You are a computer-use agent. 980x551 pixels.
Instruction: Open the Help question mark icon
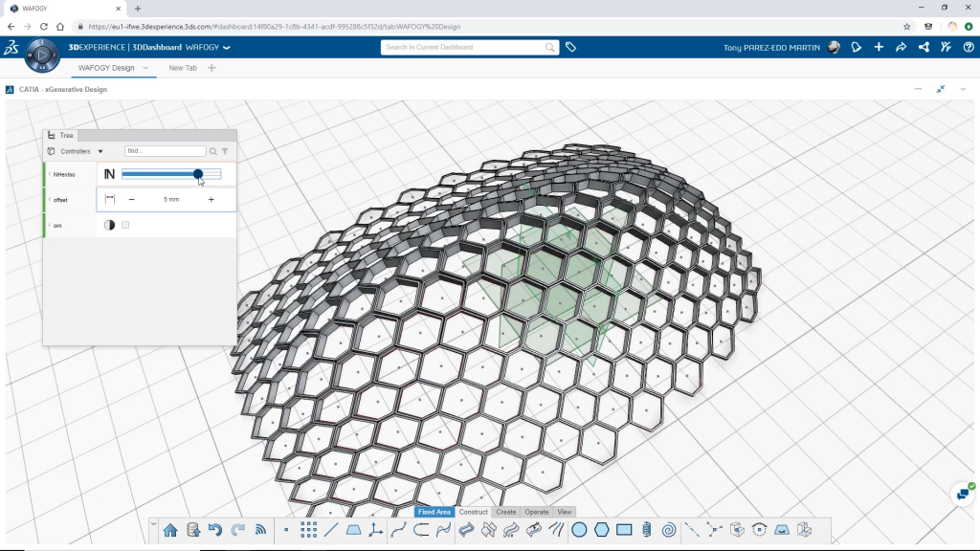pos(969,47)
